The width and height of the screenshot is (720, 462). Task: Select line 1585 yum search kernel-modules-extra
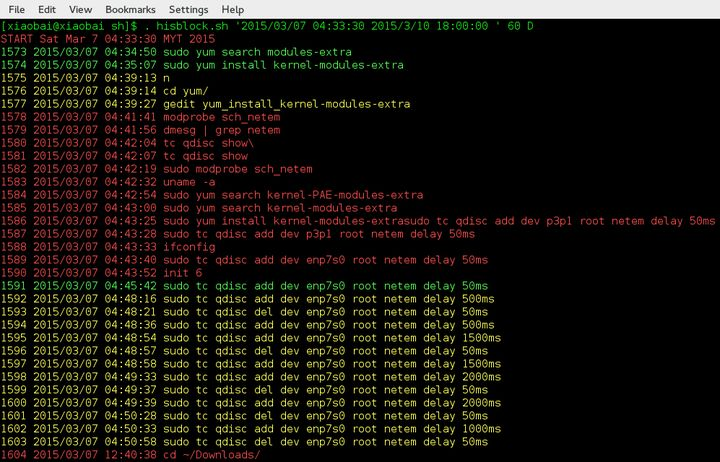tap(199, 208)
